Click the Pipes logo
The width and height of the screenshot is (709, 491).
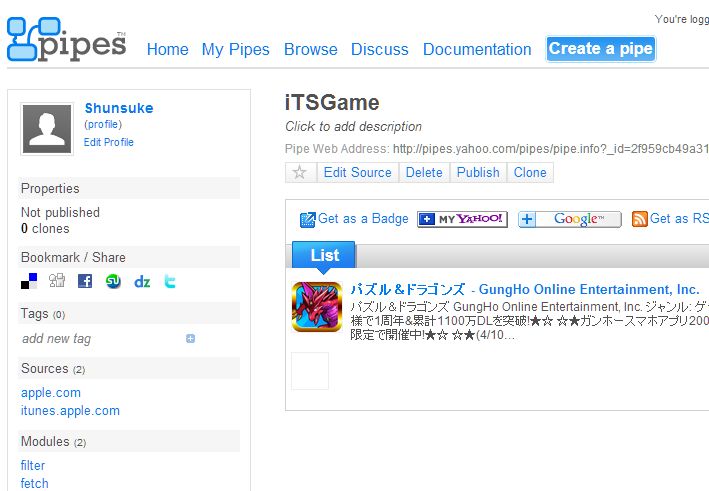point(66,39)
